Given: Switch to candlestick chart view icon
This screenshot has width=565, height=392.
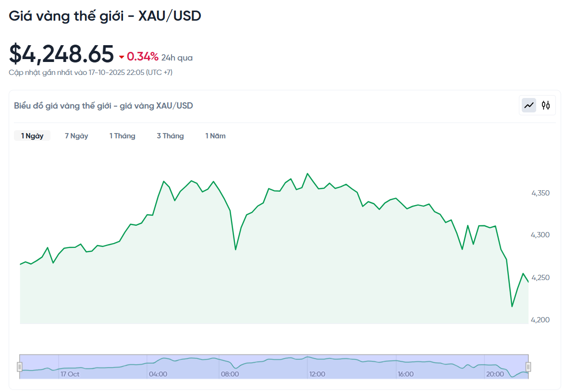Looking at the screenshot, I should tap(546, 105).
